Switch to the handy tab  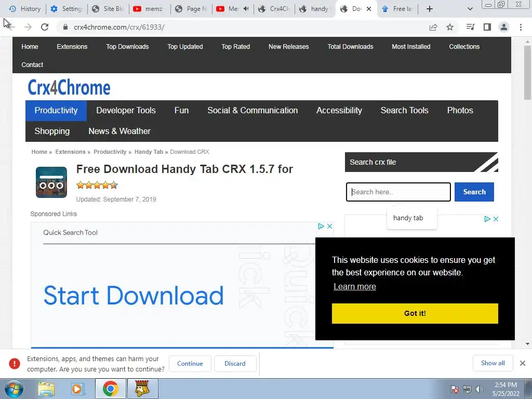315,9
